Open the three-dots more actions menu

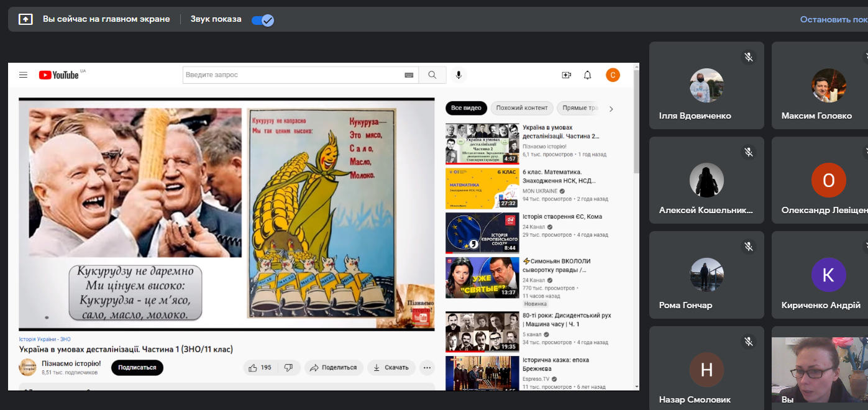[427, 368]
